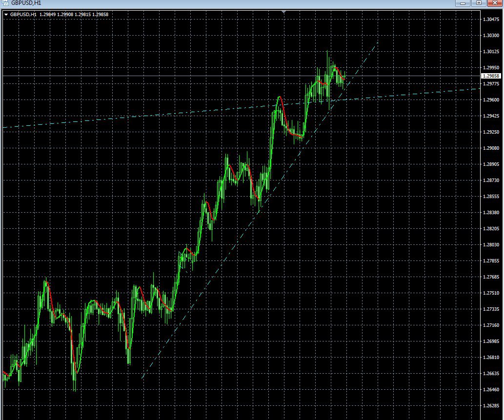
Task: Click the chart window icon in the title bar
Action: point(5,3)
